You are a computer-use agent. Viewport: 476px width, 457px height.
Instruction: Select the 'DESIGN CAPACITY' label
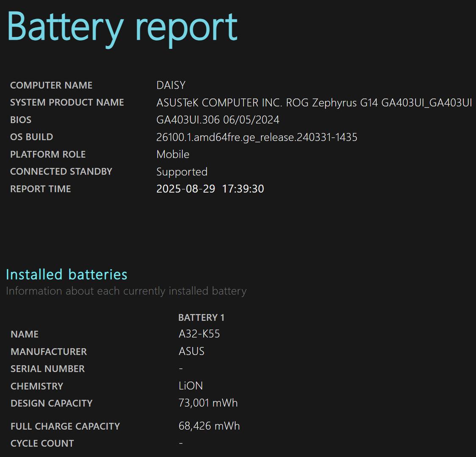coord(52,403)
